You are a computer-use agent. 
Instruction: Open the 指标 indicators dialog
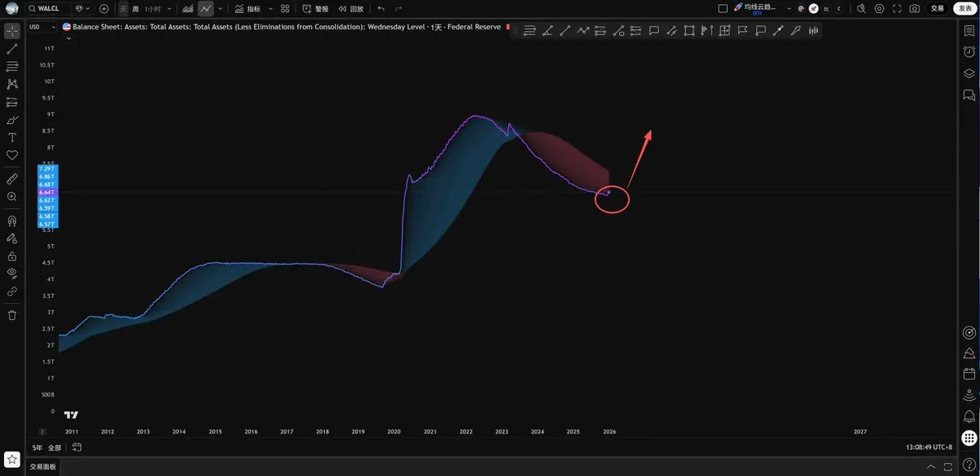pos(247,8)
